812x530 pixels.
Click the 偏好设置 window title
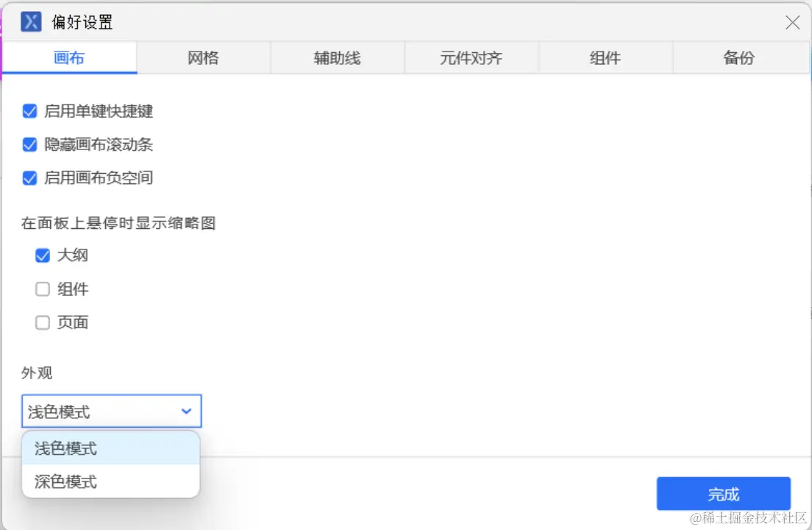click(82, 22)
